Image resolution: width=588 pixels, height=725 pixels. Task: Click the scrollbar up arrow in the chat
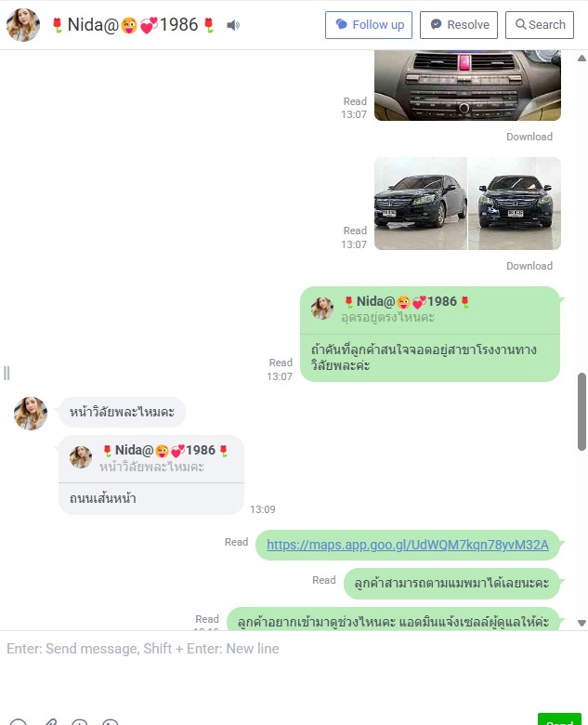582,59
